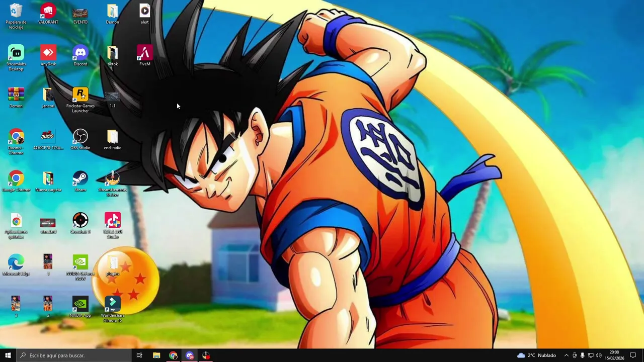Expand the hidden system tray icons chevron
This screenshot has height=362, width=644.
pyautogui.click(x=566, y=355)
